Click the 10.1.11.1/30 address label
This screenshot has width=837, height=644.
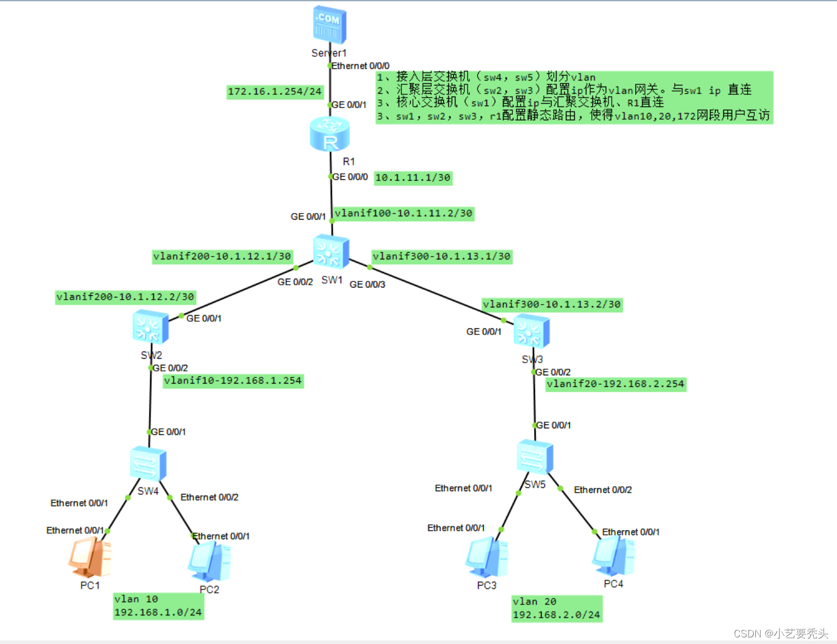point(413,178)
